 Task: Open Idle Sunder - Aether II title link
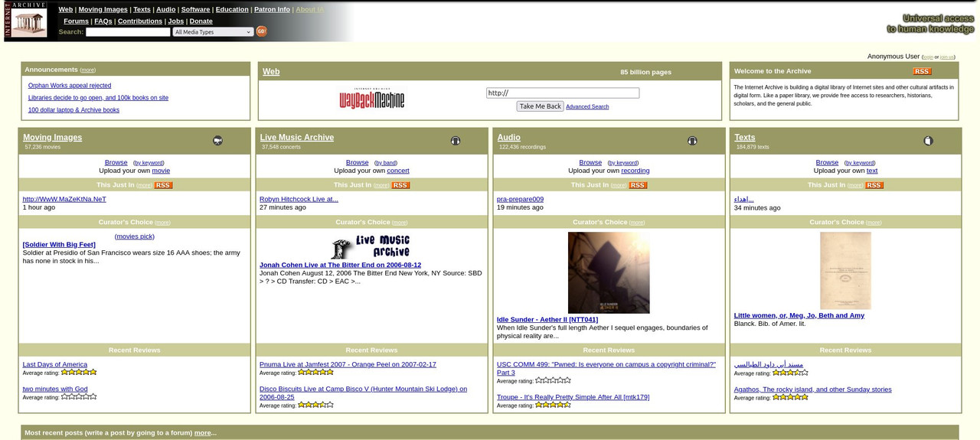547,320
